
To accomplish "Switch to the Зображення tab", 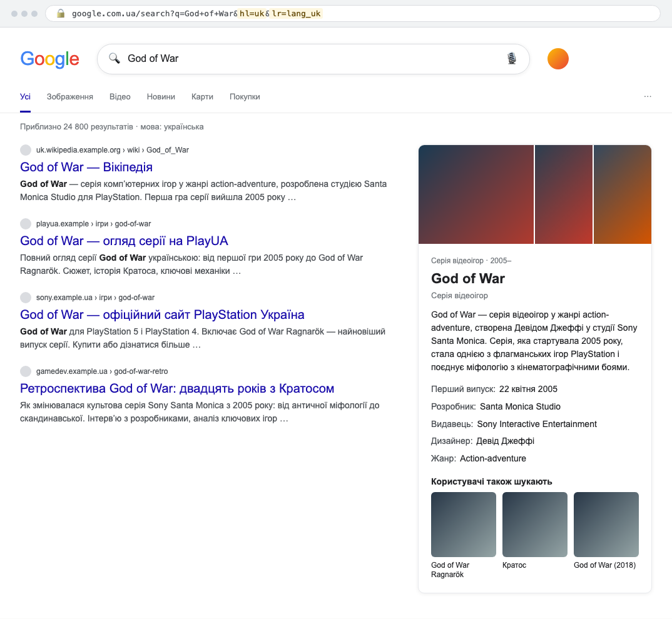I will click(70, 97).
